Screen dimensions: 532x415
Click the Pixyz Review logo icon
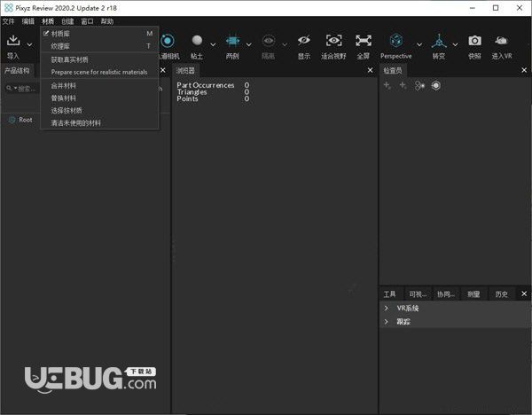click(x=9, y=8)
